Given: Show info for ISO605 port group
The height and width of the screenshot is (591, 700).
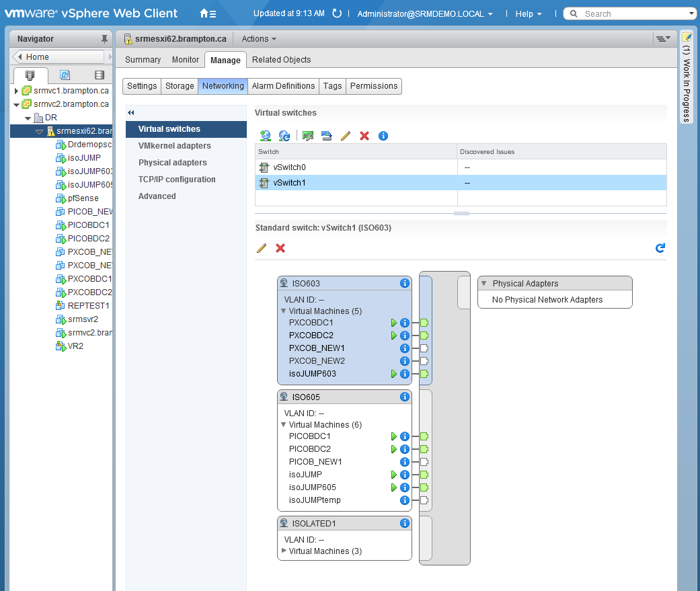Looking at the screenshot, I should pos(405,397).
